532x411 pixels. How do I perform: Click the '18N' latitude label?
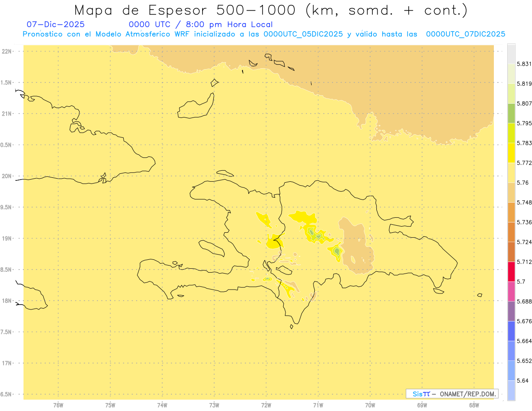[x=7, y=301]
